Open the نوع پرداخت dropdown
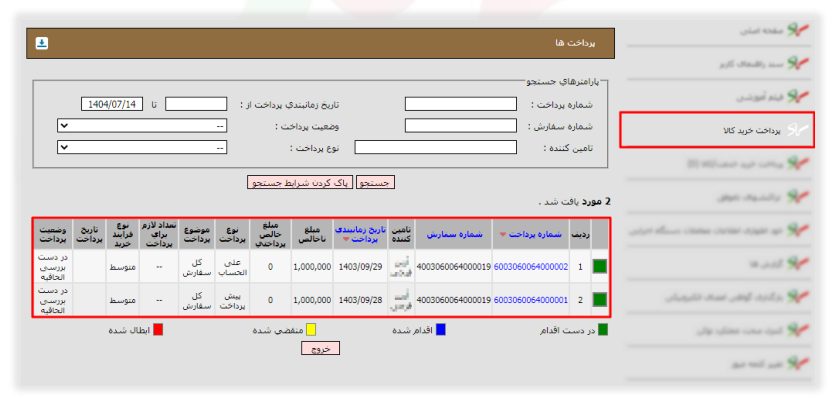This screenshot has height=405, width=835. click(x=142, y=147)
